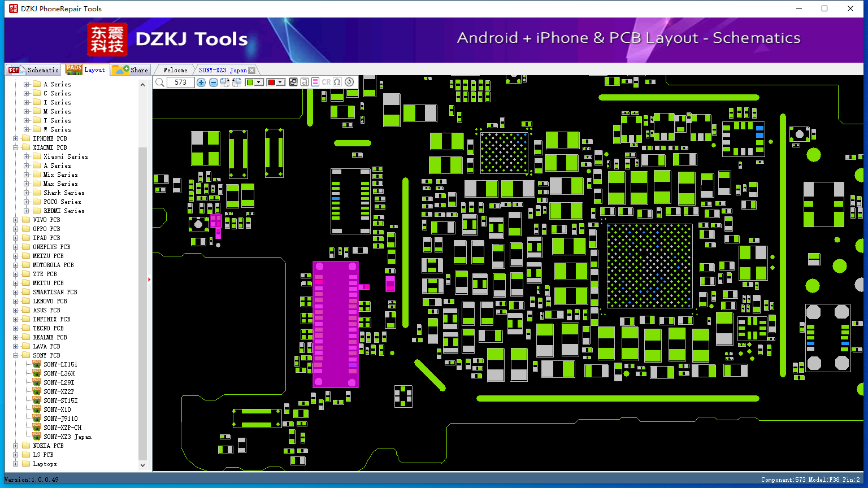Click the CR icon in the toolbar
Viewport: 868px width, 488px height.
[326, 82]
